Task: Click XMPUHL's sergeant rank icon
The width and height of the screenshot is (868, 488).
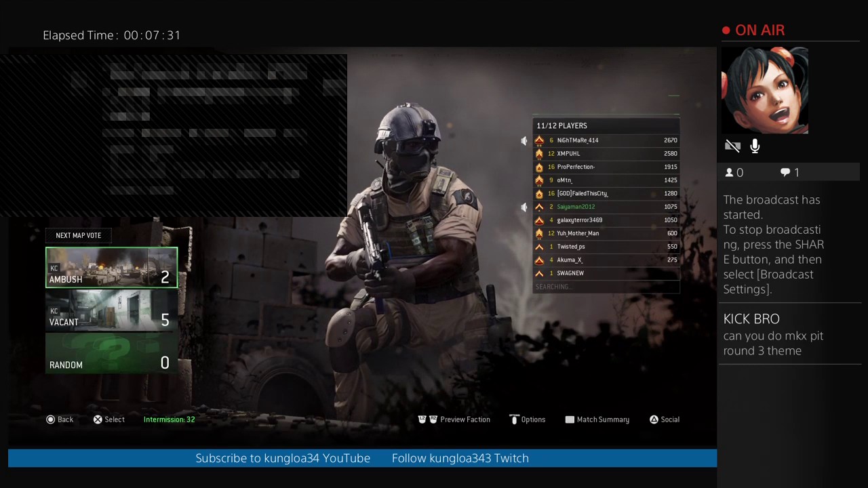Action: click(x=539, y=153)
